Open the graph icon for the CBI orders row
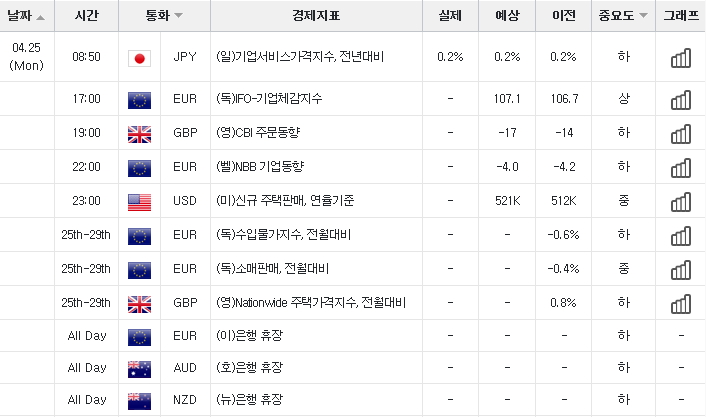Screen dimensions: 706x417 (681, 134)
